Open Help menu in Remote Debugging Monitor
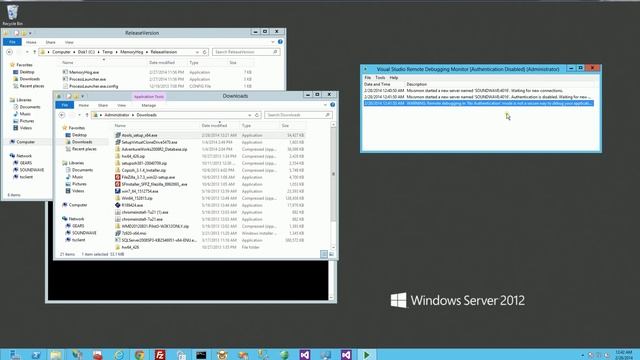640x360 pixels. (394, 78)
